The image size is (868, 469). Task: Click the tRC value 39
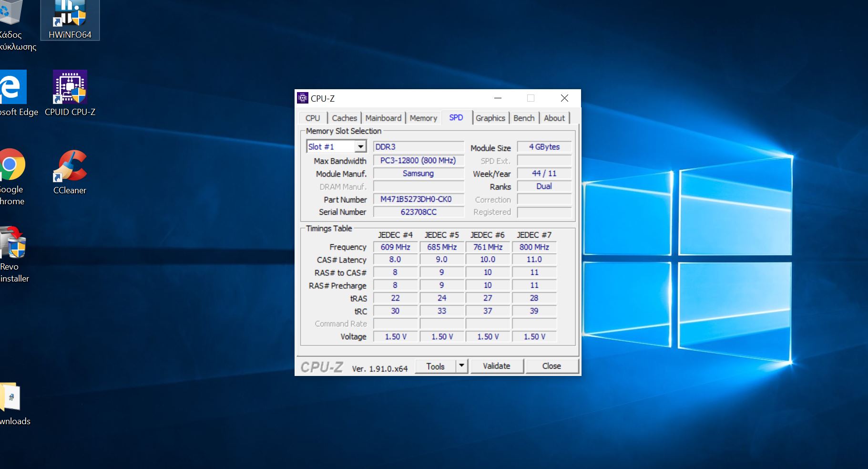(x=534, y=311)
